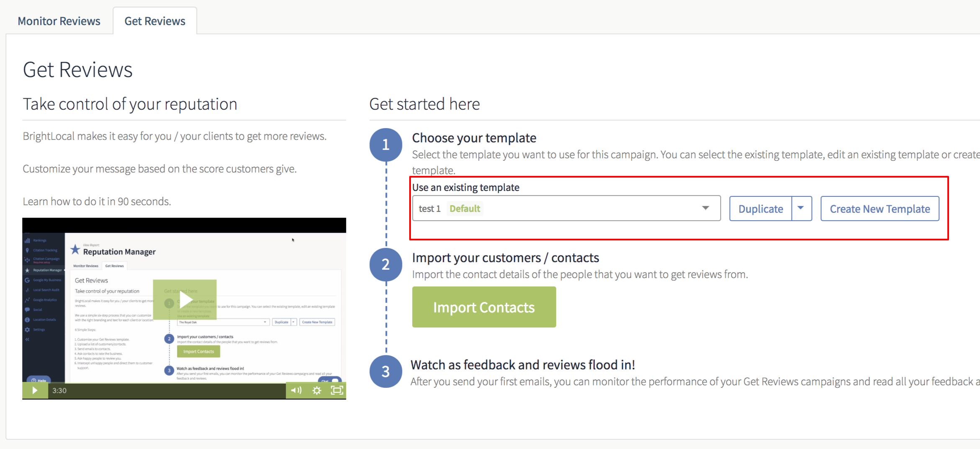The image size is (980, 449).
Task: Click the 'Choose your template' heading
Action: 474,138
